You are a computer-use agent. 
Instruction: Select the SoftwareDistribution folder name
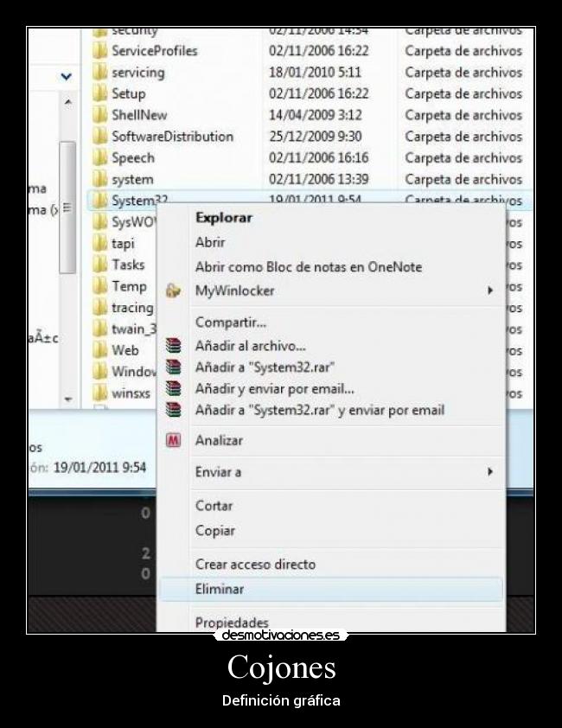pos(172,137)
